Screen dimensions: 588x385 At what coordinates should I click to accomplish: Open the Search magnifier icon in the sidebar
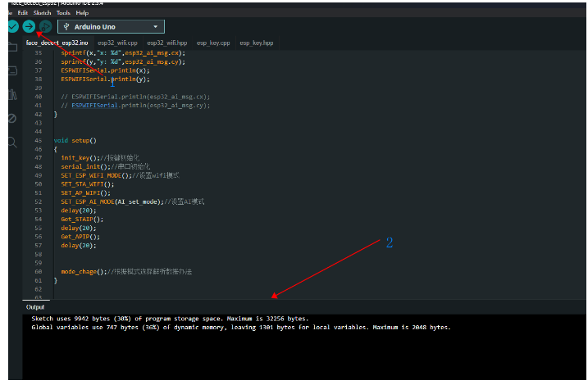tap(12, 142)
